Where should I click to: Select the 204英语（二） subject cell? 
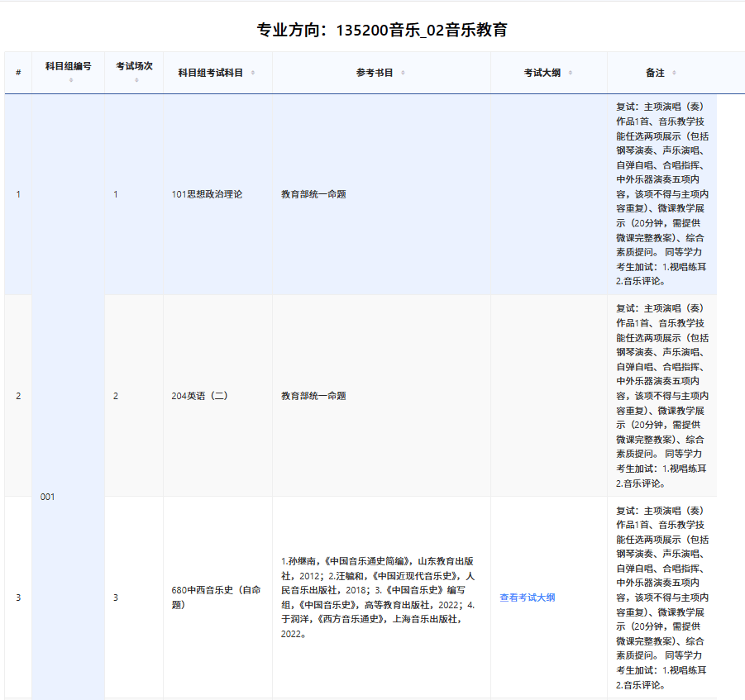tap(198, 396)
